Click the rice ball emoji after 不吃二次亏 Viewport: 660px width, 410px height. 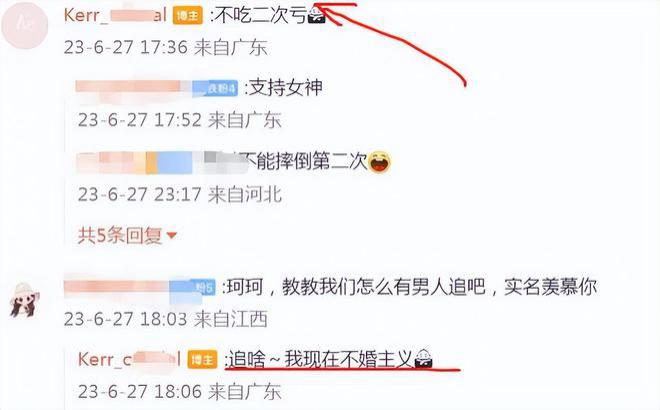click(x=316, y=16)
